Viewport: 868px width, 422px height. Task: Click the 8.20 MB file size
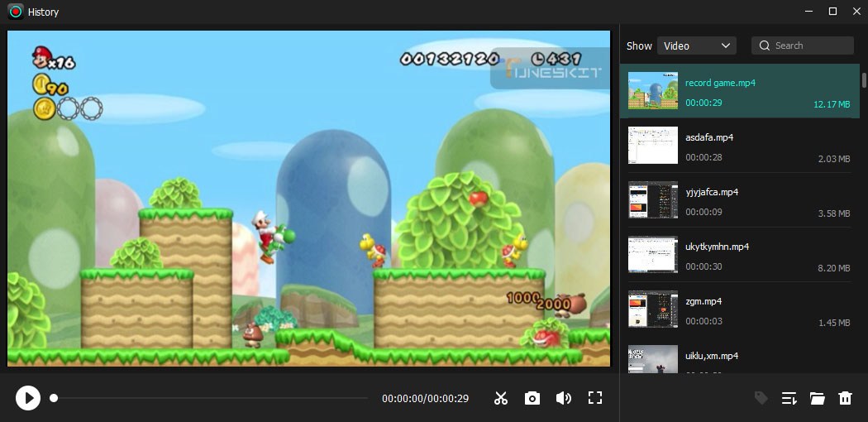coord(833,268)
